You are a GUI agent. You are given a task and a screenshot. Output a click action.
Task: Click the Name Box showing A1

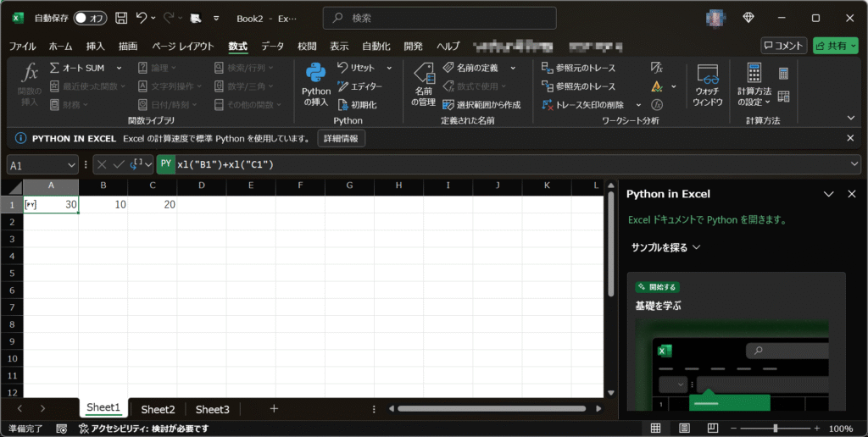(42, 165)
